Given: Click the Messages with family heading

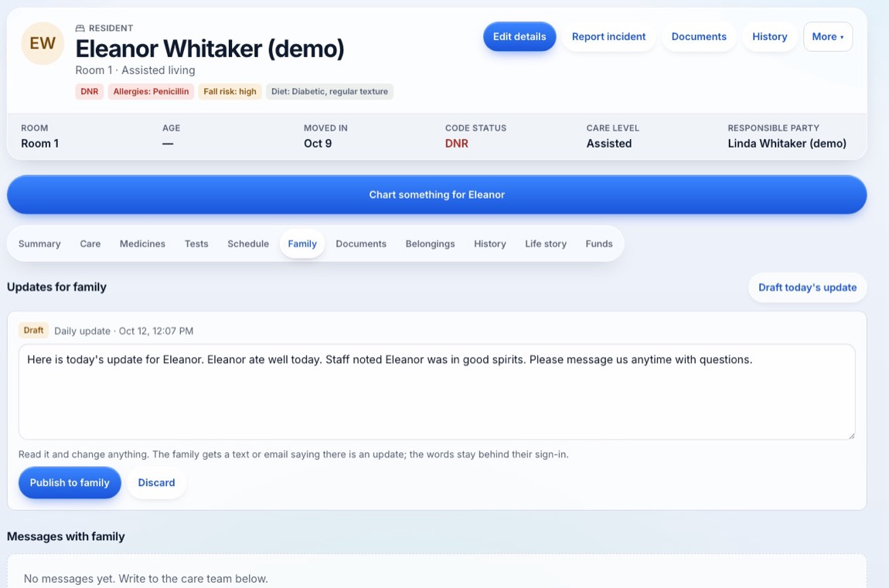Looking at the screenshot, I should tap(66, 536).
